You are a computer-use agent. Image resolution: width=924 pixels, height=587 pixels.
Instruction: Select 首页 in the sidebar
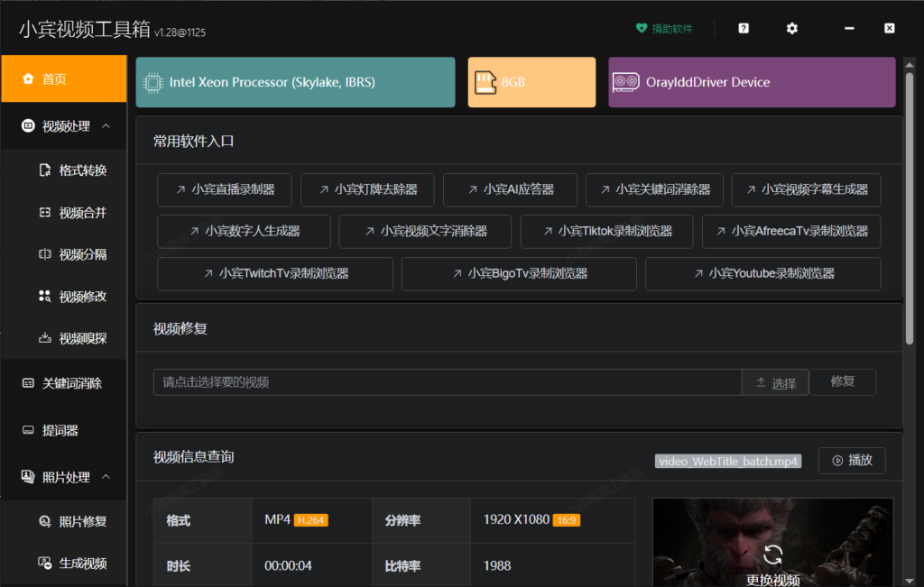(x=63, y=79)
